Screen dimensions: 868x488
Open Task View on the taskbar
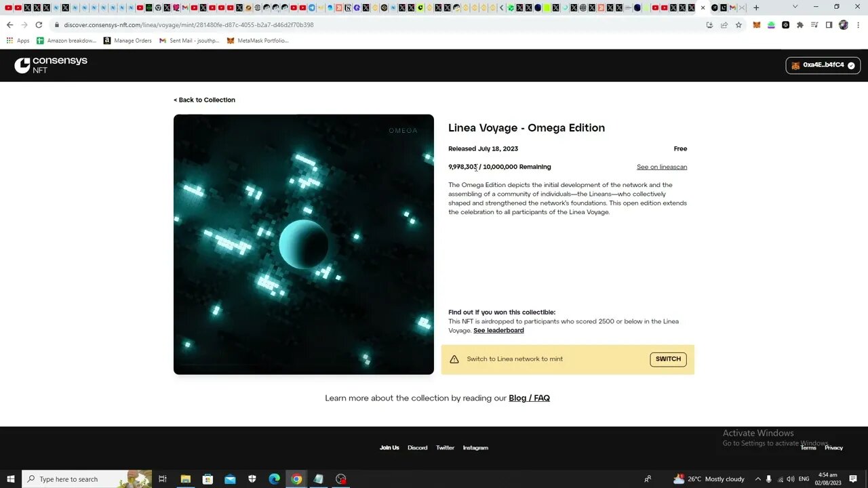click(163, 479)
